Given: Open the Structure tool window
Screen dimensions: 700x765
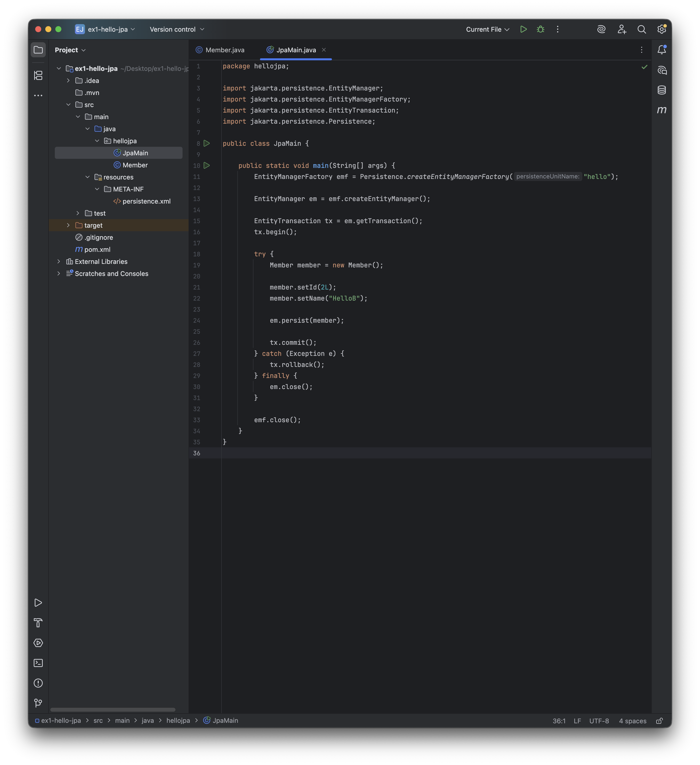Looking at the screenshot, I should [x=38, y=75].
